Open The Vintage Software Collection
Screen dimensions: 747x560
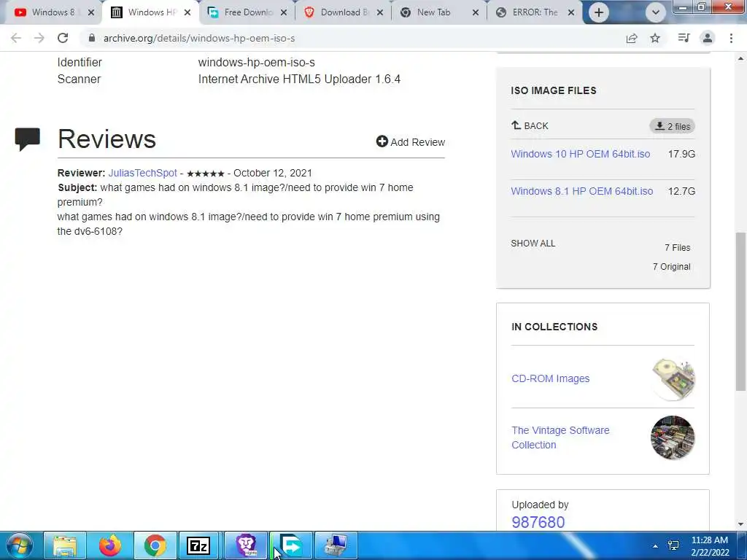point(560,437)
